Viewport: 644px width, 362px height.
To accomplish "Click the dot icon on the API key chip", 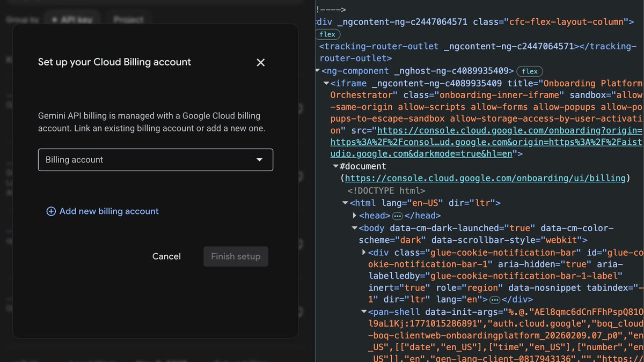I will (55, 19).
